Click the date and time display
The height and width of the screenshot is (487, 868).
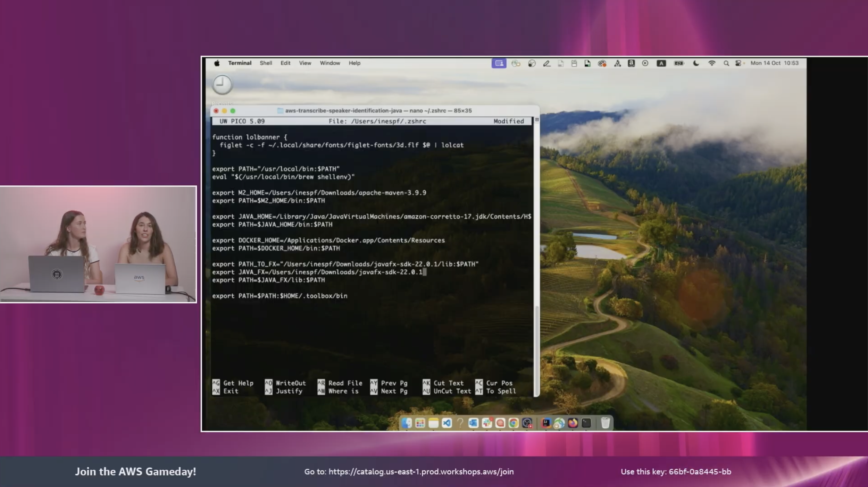(774, 63)
